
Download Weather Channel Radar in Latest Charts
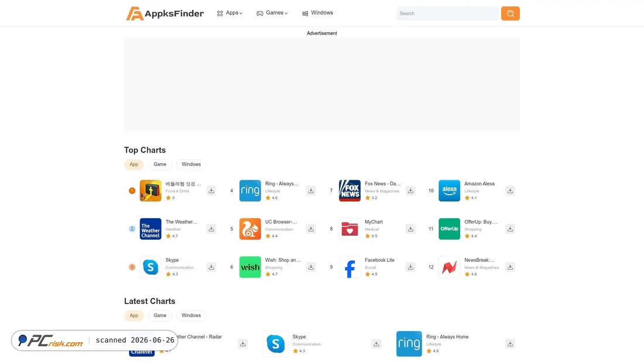[x=243, y=343]
